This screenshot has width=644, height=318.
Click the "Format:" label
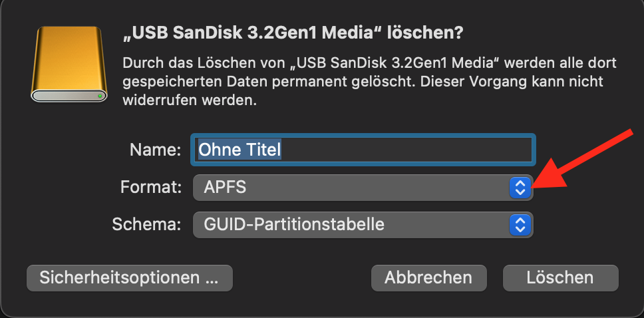click(x=151, y=188)
